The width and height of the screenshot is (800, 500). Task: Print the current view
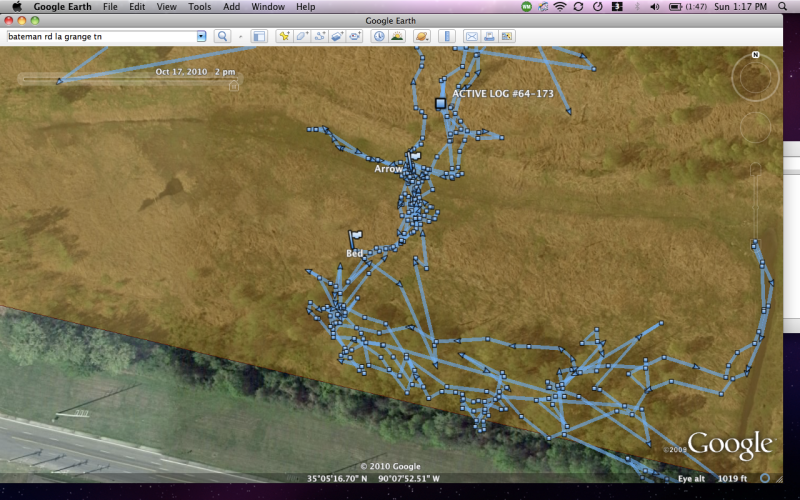489,36
